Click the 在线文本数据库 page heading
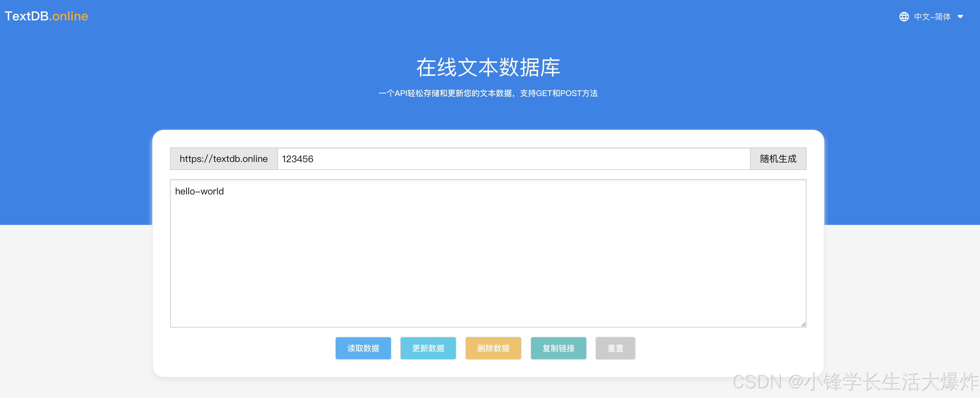980x398 pixels. click(x=488, y=67)
